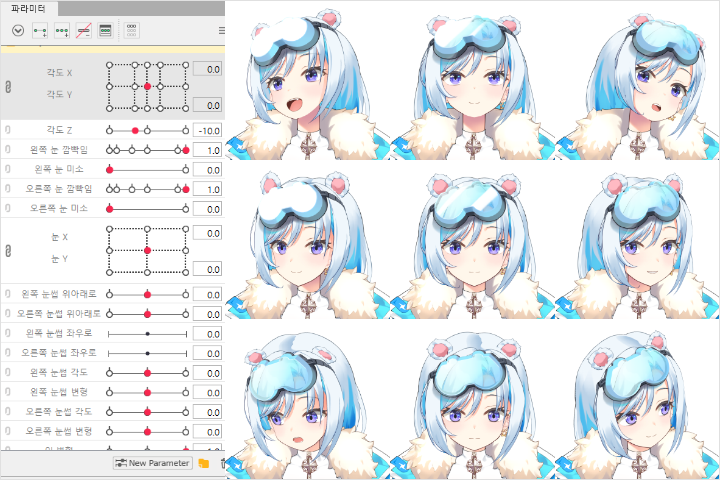Click the 각도 X value field
Image resolution: width=720 pixels, height=480 pixels.
pyautogui.click(x=208, y=69)
